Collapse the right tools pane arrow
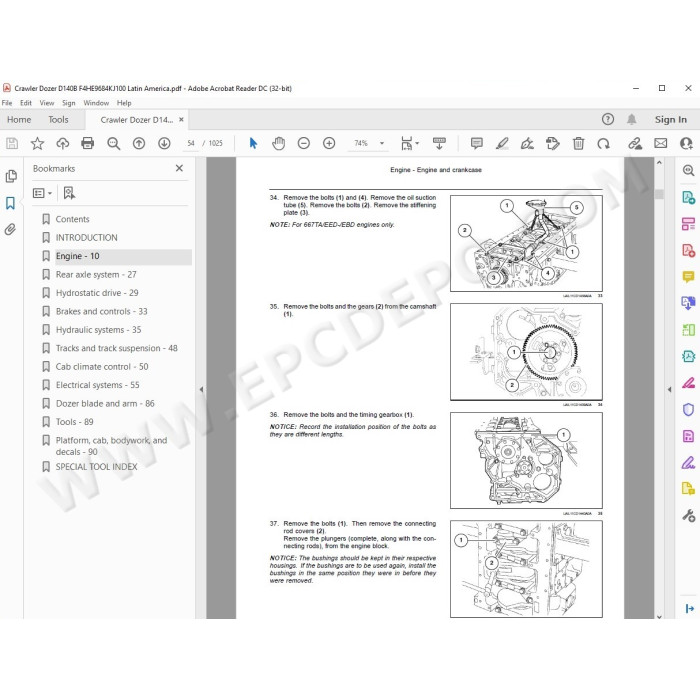The width and height of the screenshot is (700, 700). click(x=669, y=389)
